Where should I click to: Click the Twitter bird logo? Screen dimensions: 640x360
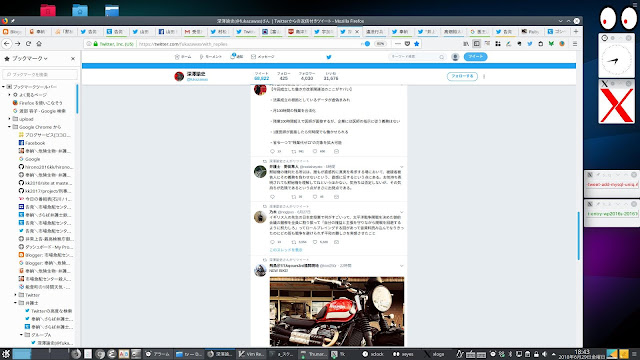(x=329, y=57)
